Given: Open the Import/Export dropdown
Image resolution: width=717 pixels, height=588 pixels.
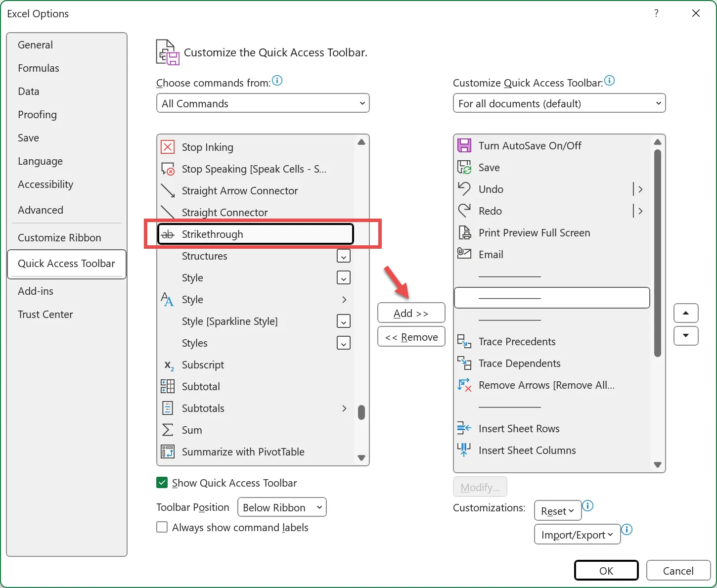Looking at the screenshot, I should pyautogui.click(x=577, y=535).
